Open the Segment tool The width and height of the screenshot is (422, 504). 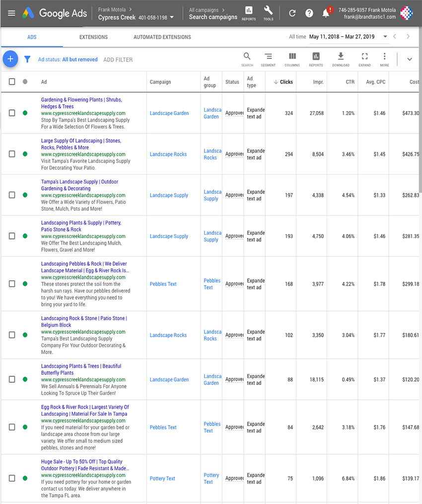coord(268,59)
